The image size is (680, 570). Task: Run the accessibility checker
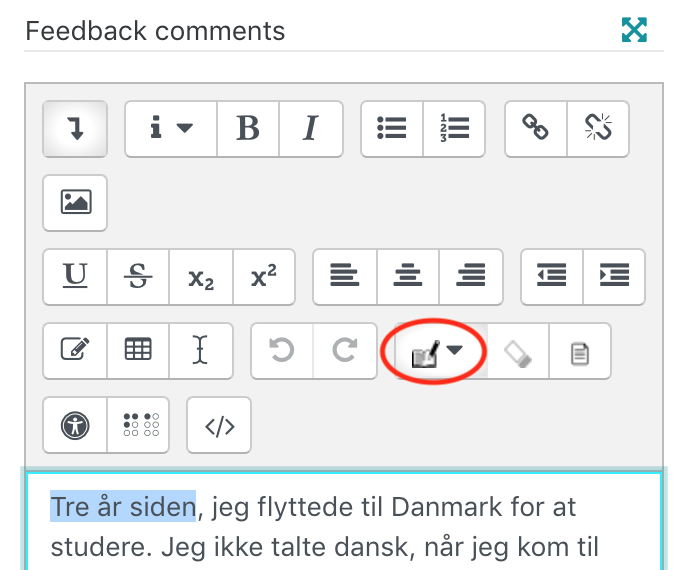75,425
